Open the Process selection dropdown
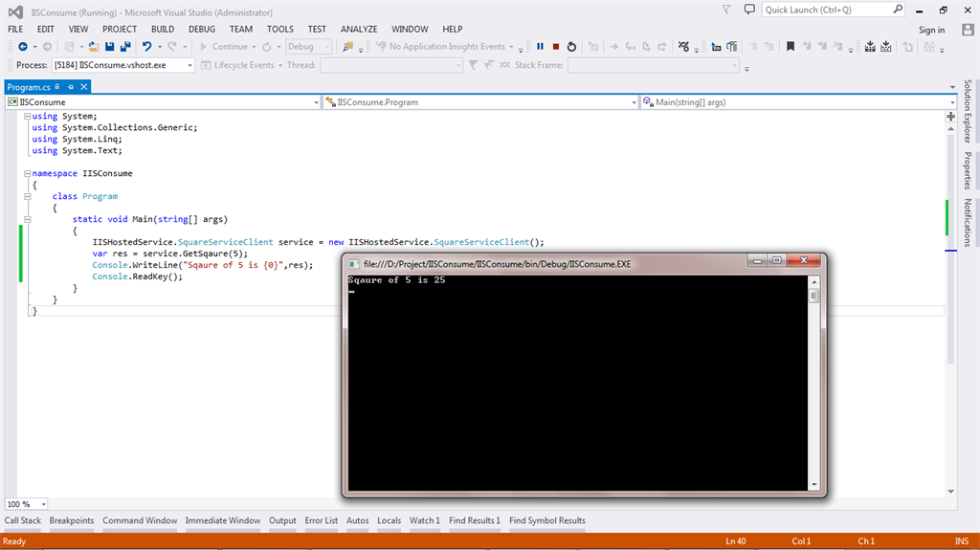Screen dimensions: 980x550 point(189,65)
